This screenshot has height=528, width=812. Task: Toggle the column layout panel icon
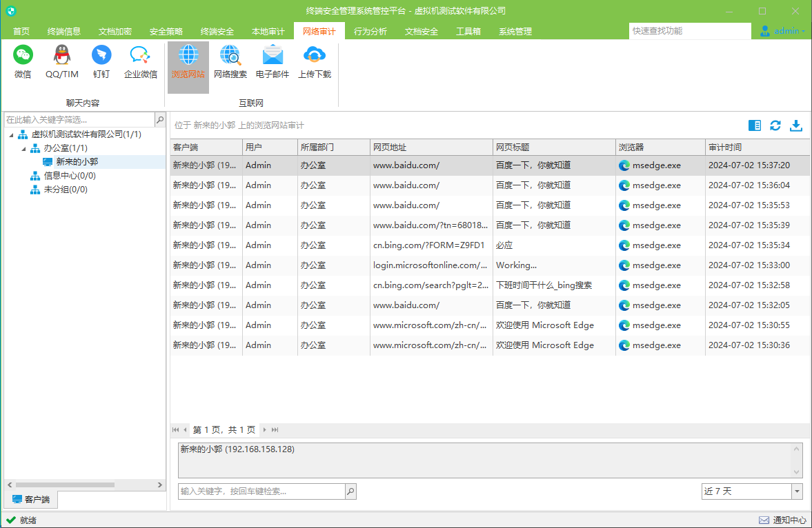755,125
